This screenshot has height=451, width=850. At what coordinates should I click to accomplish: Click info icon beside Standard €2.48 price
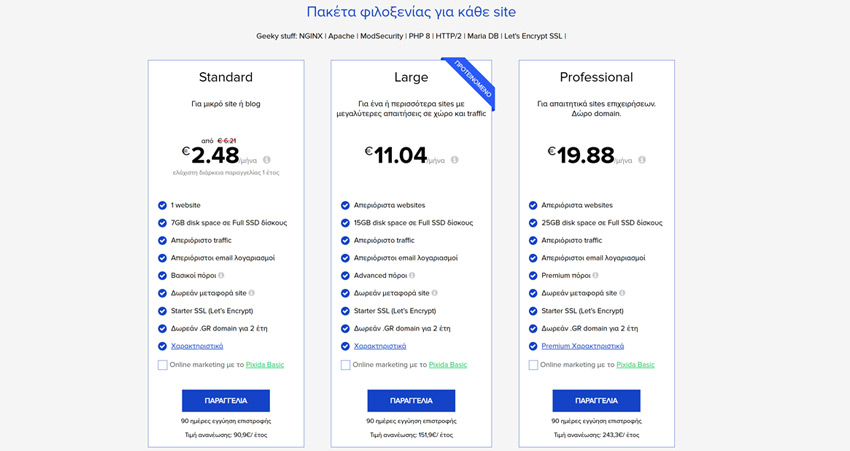pyautogui.click(x=267, y=160)
